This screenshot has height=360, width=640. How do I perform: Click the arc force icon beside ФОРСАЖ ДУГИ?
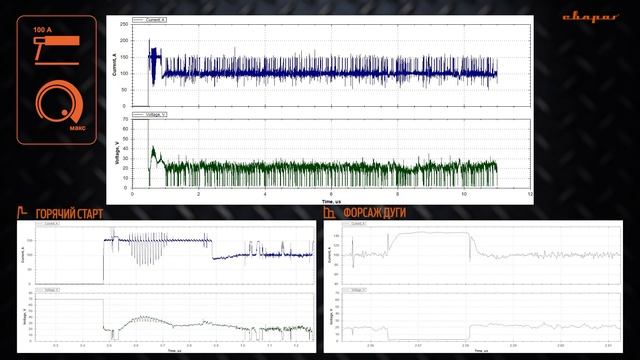(329, 212)
